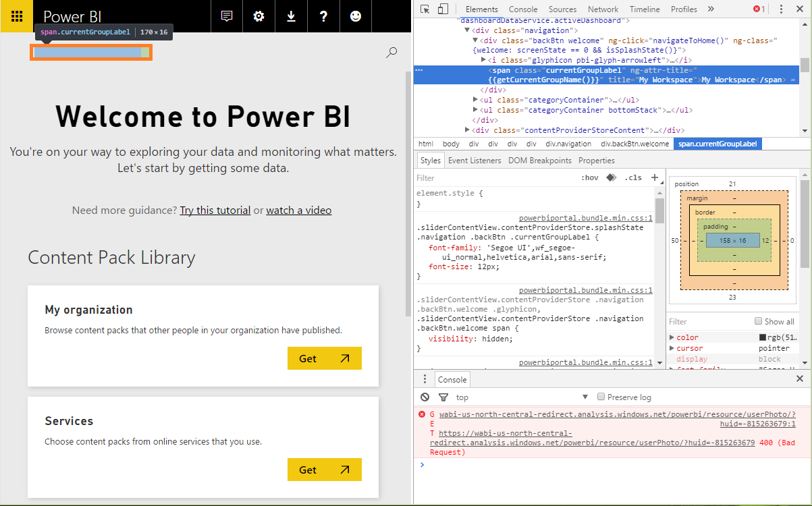Image resolution: width=812 pixels, height=506 pixels.
Task: Click the diamond animations icon in Styles
Action: 611,178
